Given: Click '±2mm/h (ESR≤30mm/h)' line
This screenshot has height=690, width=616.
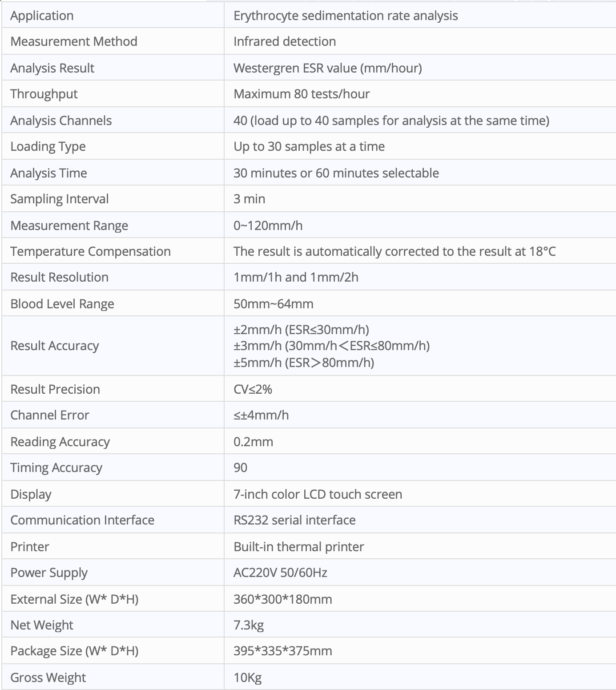Looking at the screenshot, I should click(302, 330).
